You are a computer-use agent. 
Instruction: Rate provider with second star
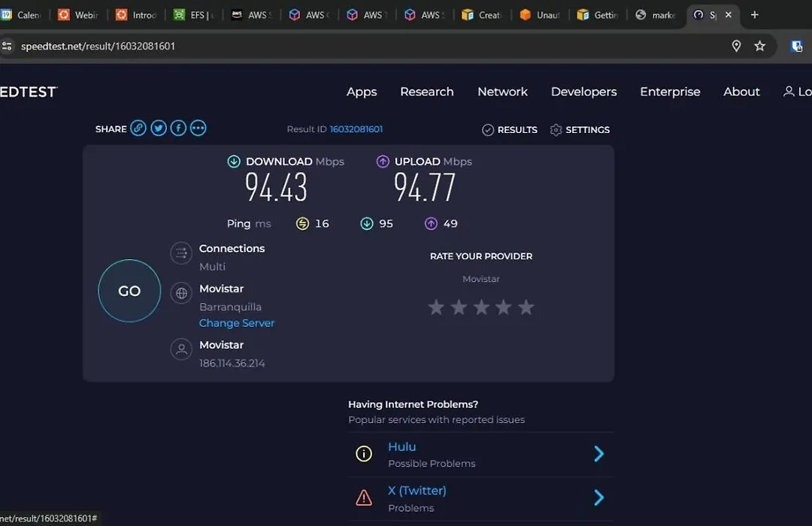pyautogui.click(x=459, y=307)
